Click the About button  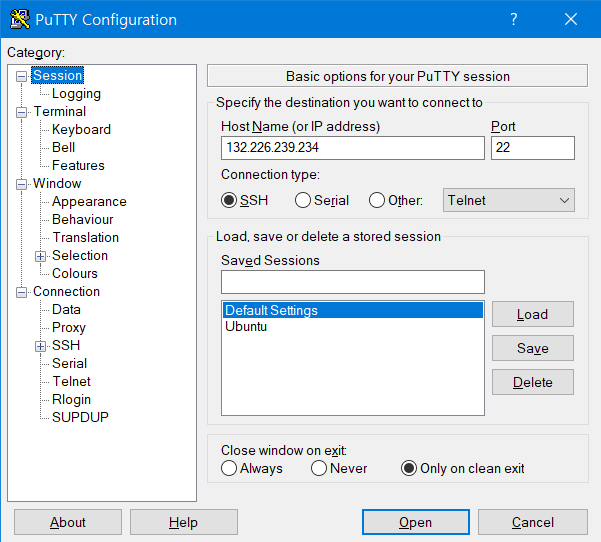coord(68,522)
